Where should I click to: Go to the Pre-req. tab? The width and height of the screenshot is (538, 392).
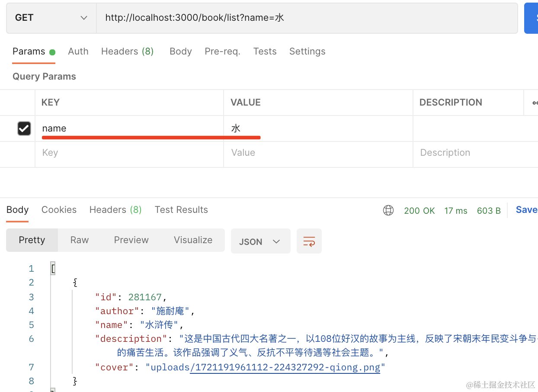pyautogui.click(x=222, y=51)
